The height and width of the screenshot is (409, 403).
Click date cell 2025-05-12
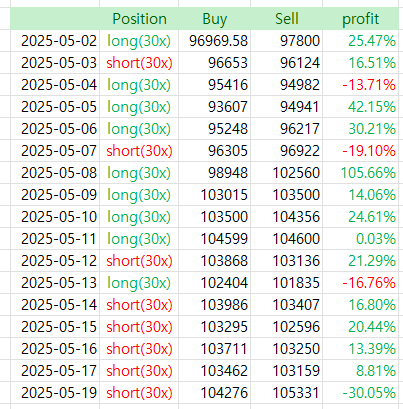click(x=55, y=261)
